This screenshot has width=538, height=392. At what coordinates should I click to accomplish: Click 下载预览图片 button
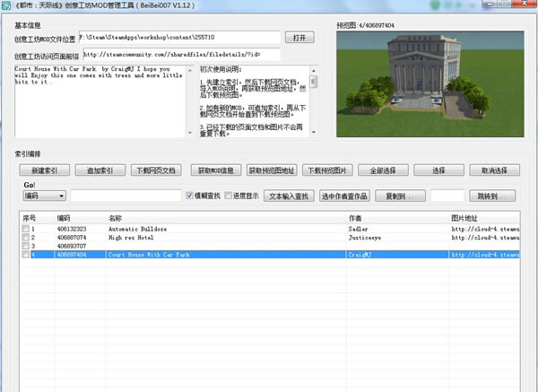coord(327,170)
